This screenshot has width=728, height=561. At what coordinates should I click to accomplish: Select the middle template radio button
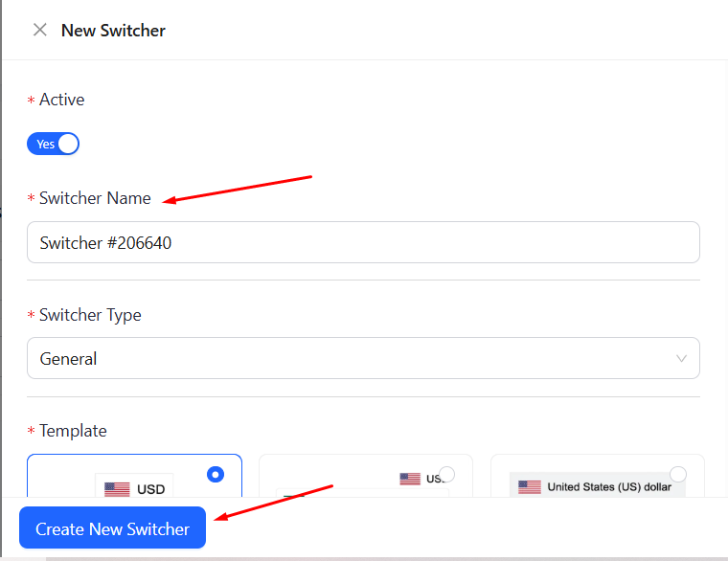446,474
